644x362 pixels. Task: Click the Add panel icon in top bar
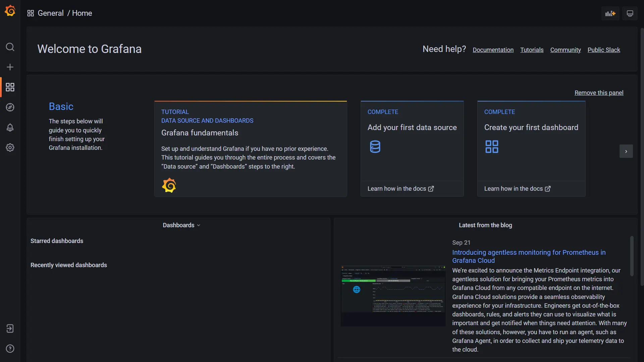(x=610, y=13)
